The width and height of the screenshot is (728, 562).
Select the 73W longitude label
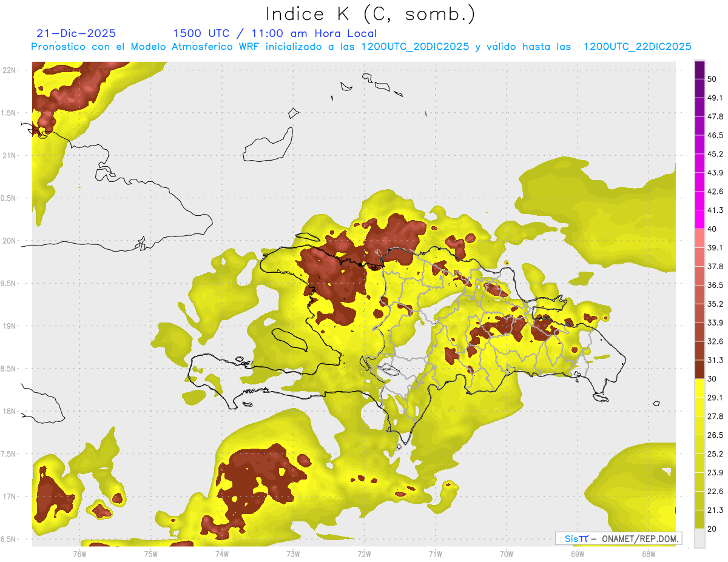293,554
